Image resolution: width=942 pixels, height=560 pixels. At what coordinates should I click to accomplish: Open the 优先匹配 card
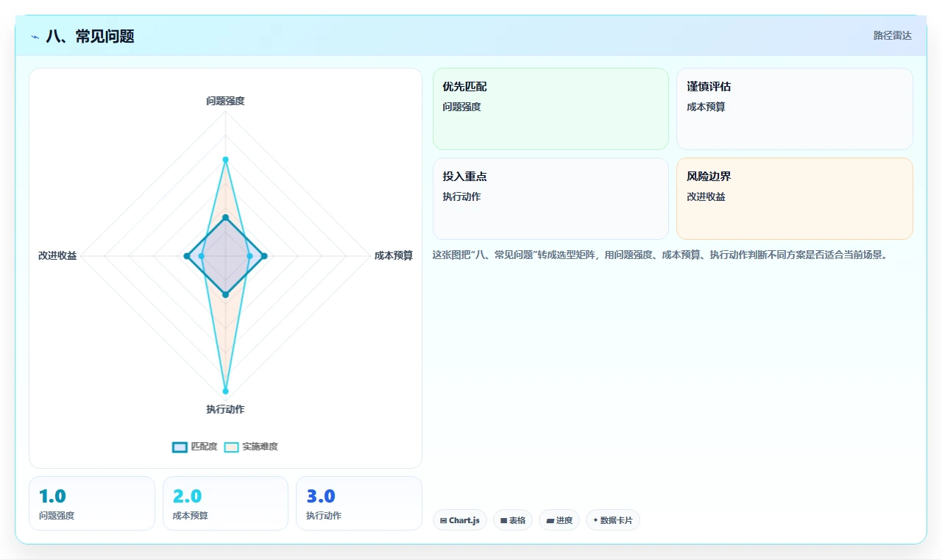point(550,109)
